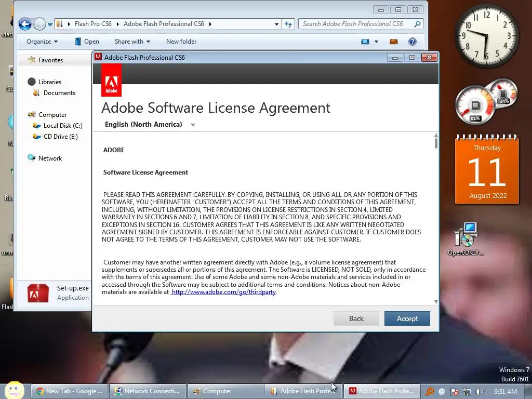Expand the address bar history dropdown
Image resolution: width=532 pixels, height=399 pixels.
[x=276, y=24]
